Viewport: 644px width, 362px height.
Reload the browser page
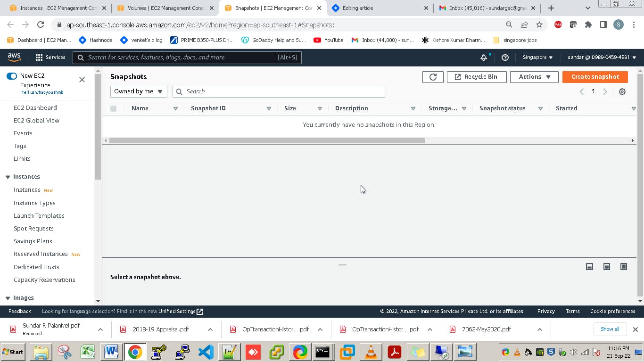(41, 25)
